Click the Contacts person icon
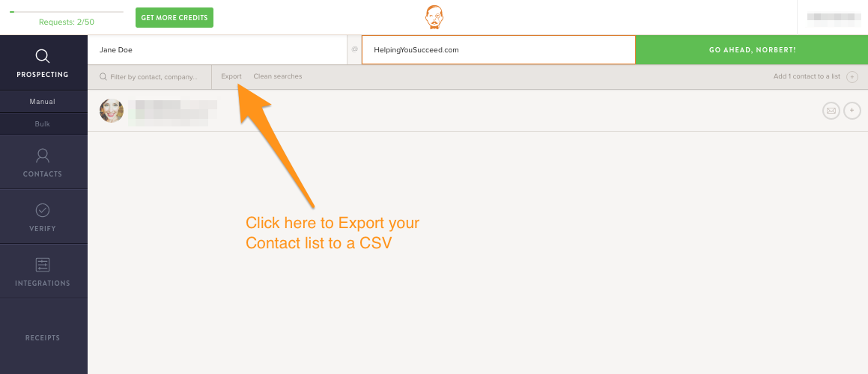The height and width of the screenshot is (374, 868). tap(43, 156)
